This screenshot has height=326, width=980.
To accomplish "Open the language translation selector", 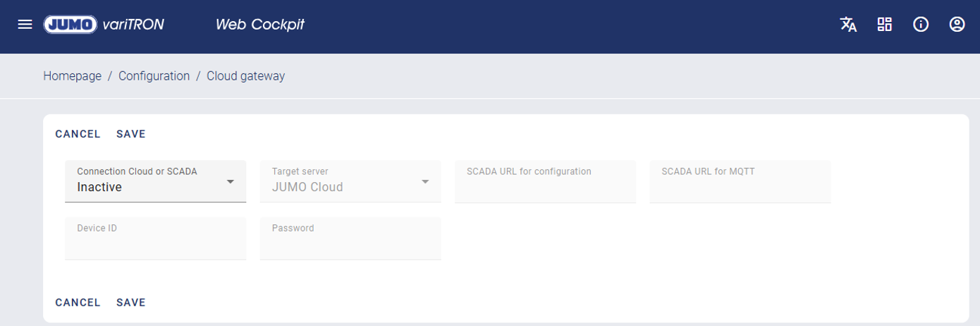I will pos(848,25).
